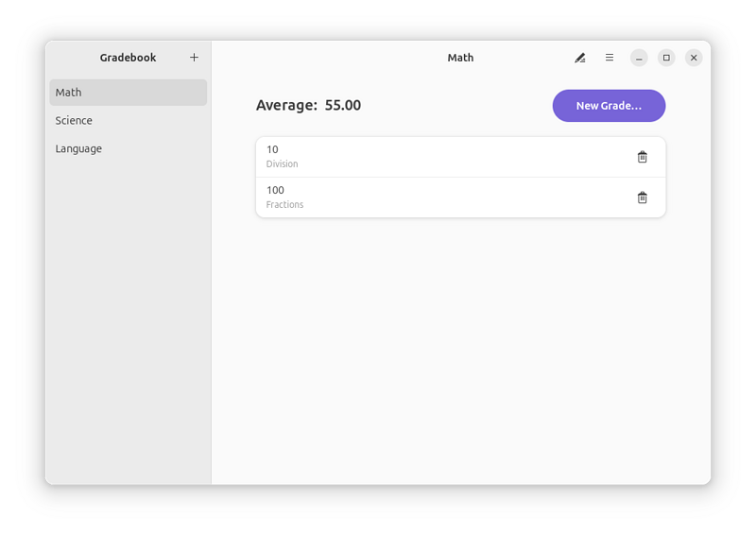Screen dimensions: 756x533
Task: Select the Math subject in sidebar
Action: click(x=128, y=93)
